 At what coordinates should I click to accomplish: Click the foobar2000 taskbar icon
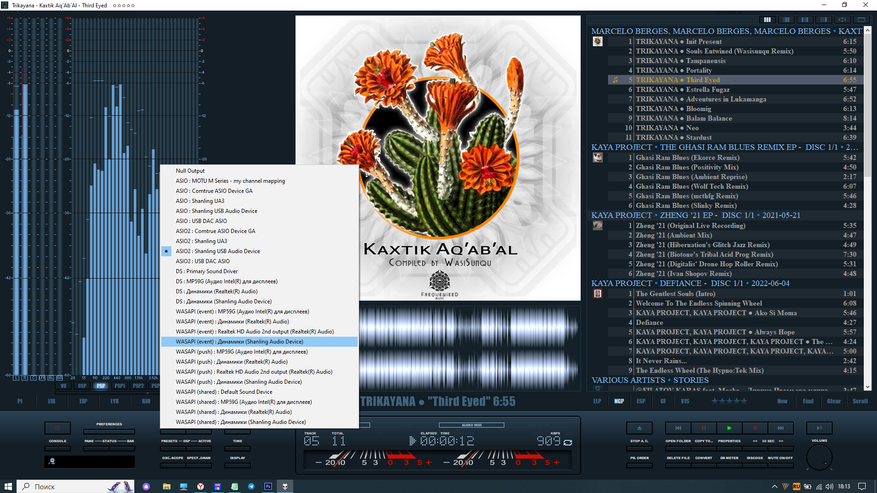click(285, 486)
